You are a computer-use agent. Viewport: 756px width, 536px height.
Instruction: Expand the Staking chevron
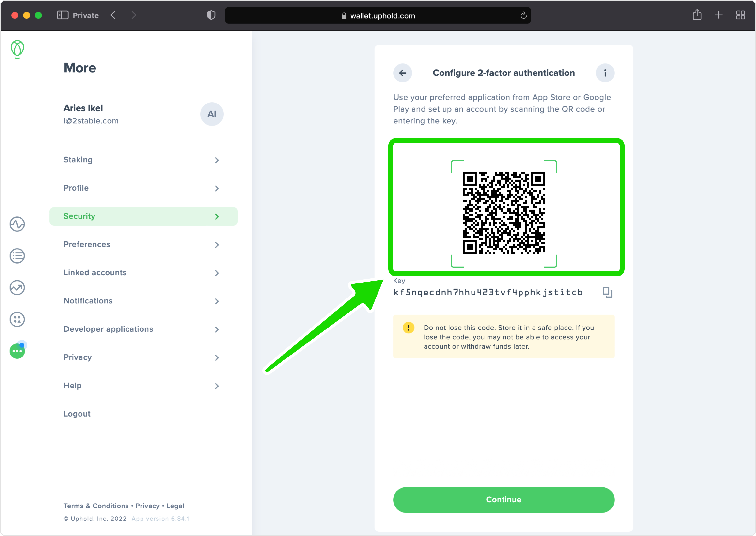(217, 160)
